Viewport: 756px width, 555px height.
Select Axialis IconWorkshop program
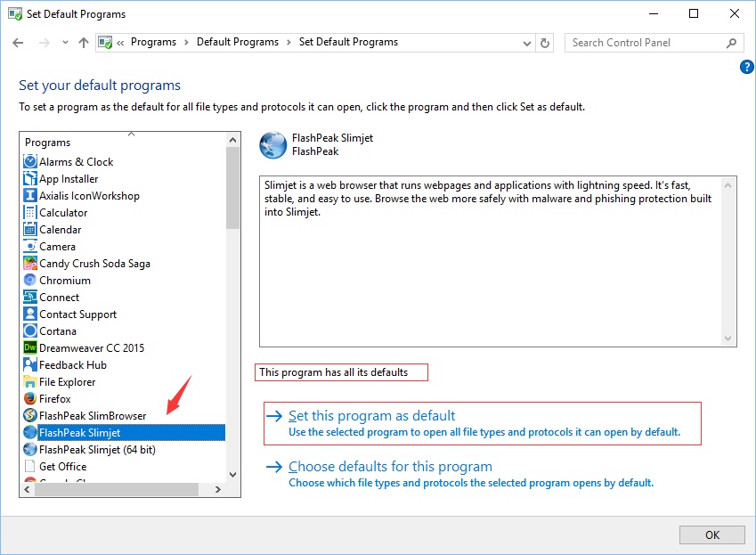click(x=89, y=196)
